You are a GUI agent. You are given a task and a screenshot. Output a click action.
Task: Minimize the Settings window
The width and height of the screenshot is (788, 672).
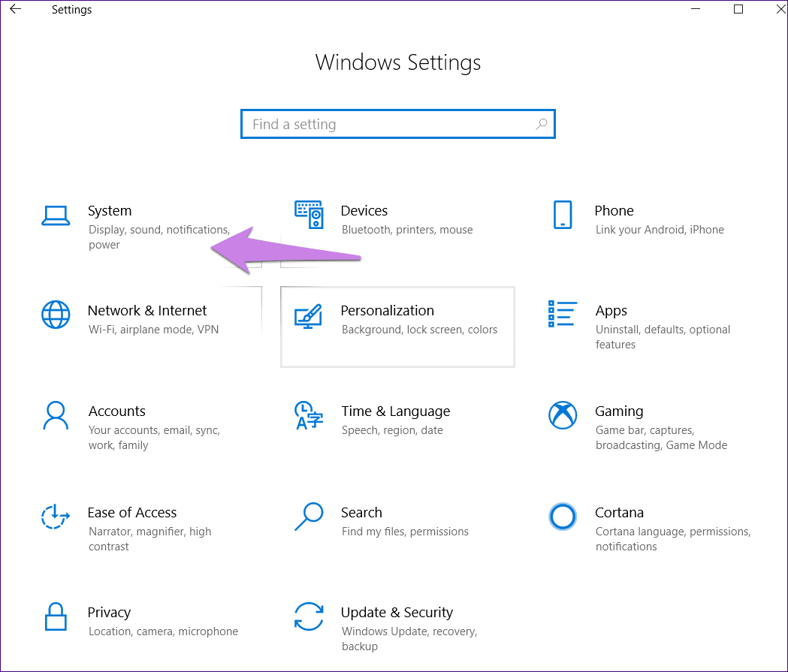(696, 9)
